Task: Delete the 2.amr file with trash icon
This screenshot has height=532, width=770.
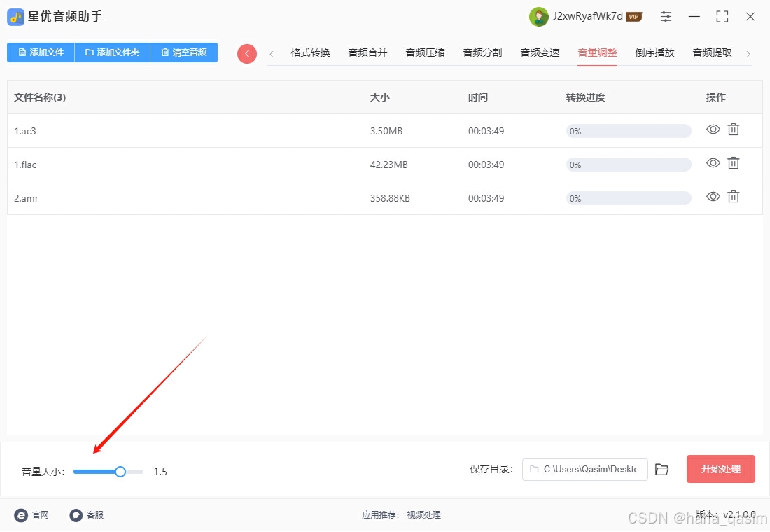Action: pos(733,197)
